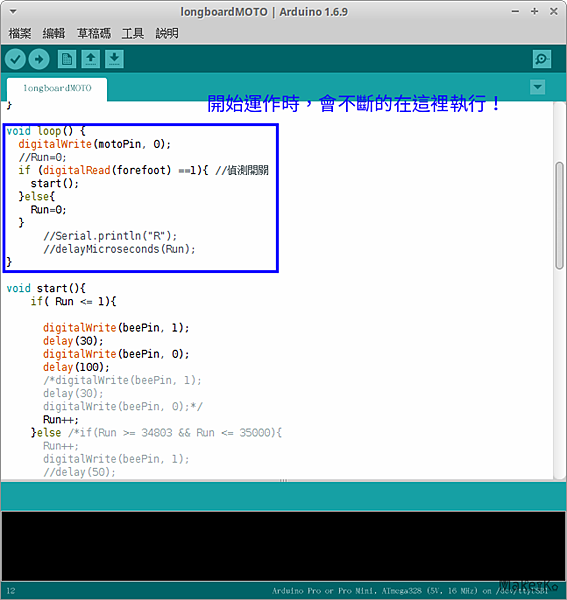Click the line number 12 in status bar

point(11,591)
